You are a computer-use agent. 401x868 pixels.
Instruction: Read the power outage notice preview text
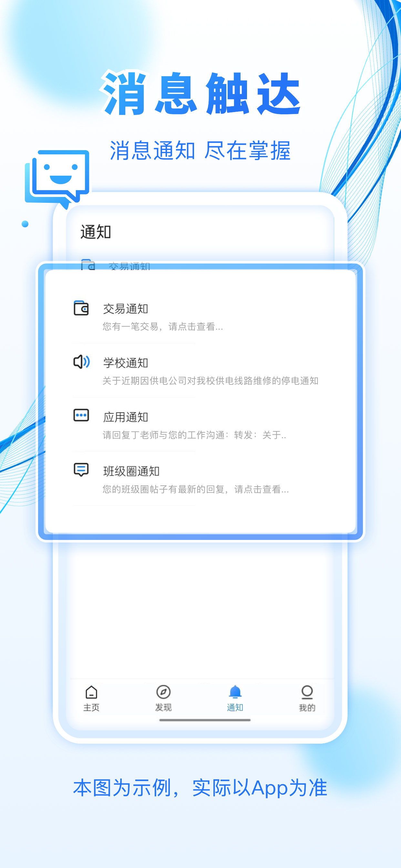pyautogui.click(x=211, y=381)
